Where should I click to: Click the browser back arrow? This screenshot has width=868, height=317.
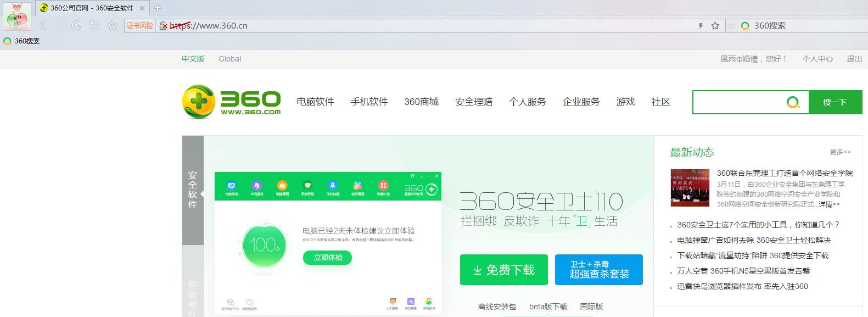43,26
